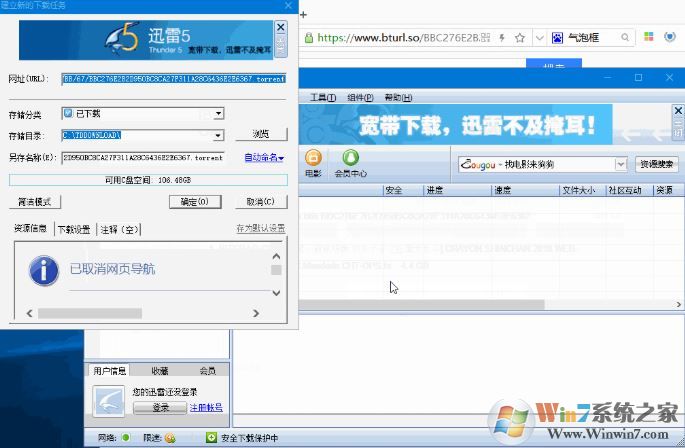The image size is (685, 448).
Task: Select the 收藏 tab
Action: [160, 371]
